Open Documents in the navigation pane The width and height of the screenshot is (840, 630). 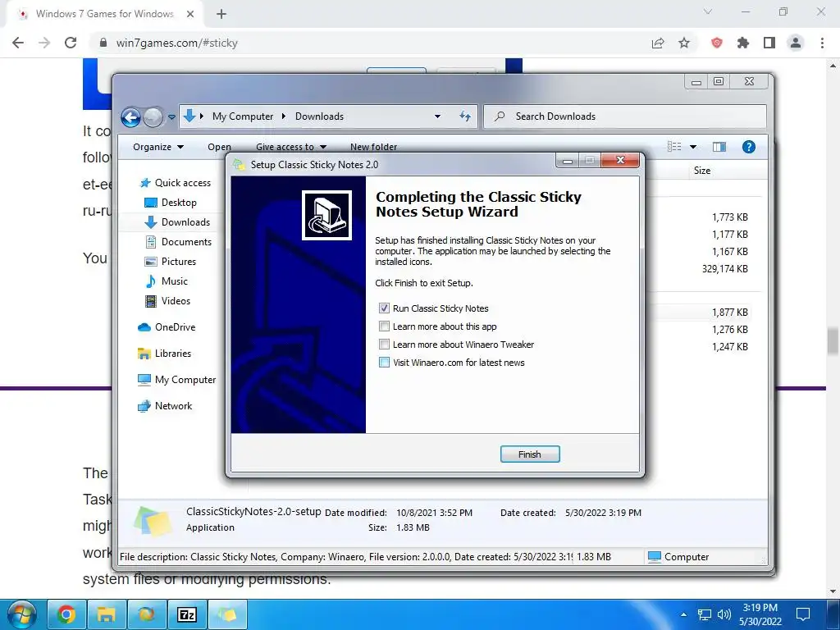point(178,242)
